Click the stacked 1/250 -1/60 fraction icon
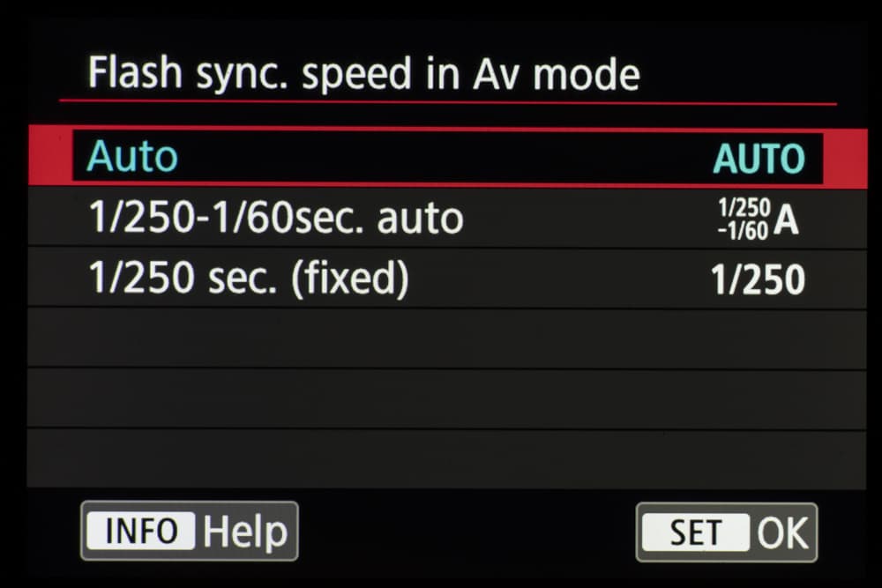Screen dimensions: 882x588 pos(743,219)
